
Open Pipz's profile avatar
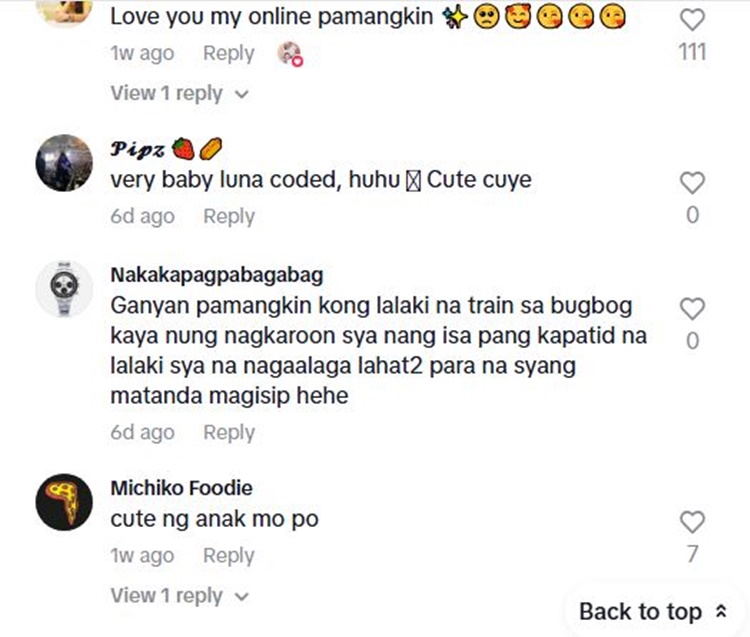pos(64,162)
